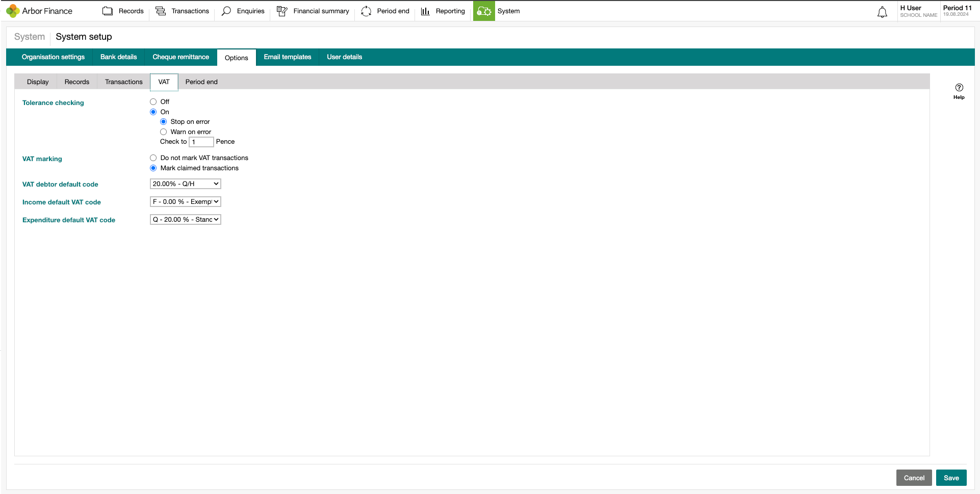
Task: Change the Income default VAT code selection
Action: pyautogui.click(x=185, y=201)
